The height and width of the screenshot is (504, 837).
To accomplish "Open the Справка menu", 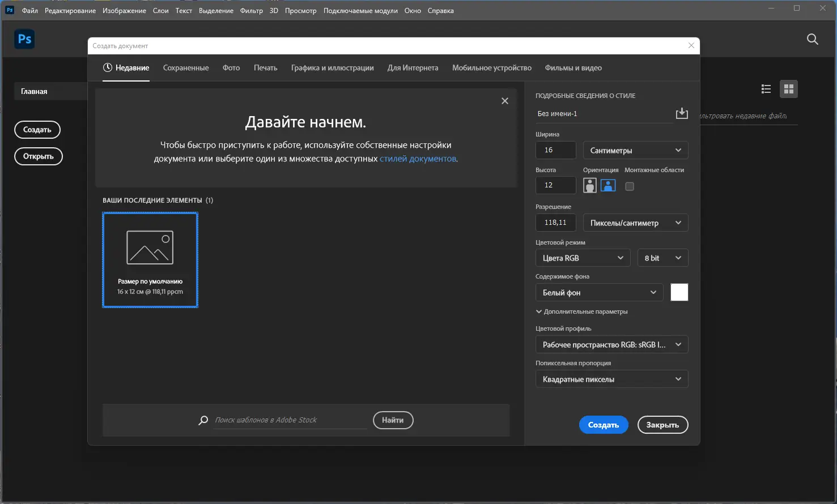I will tap(440, 10).
